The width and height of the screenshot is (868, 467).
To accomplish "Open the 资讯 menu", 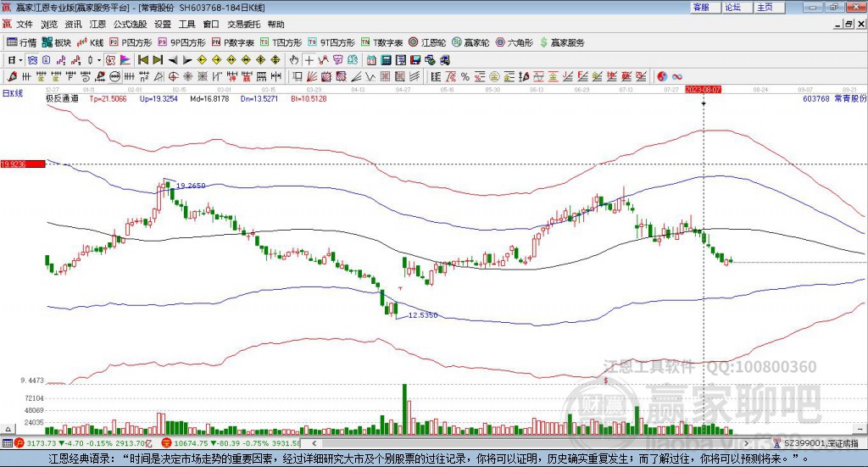I will pyautogui.click(x=73, y=25).
